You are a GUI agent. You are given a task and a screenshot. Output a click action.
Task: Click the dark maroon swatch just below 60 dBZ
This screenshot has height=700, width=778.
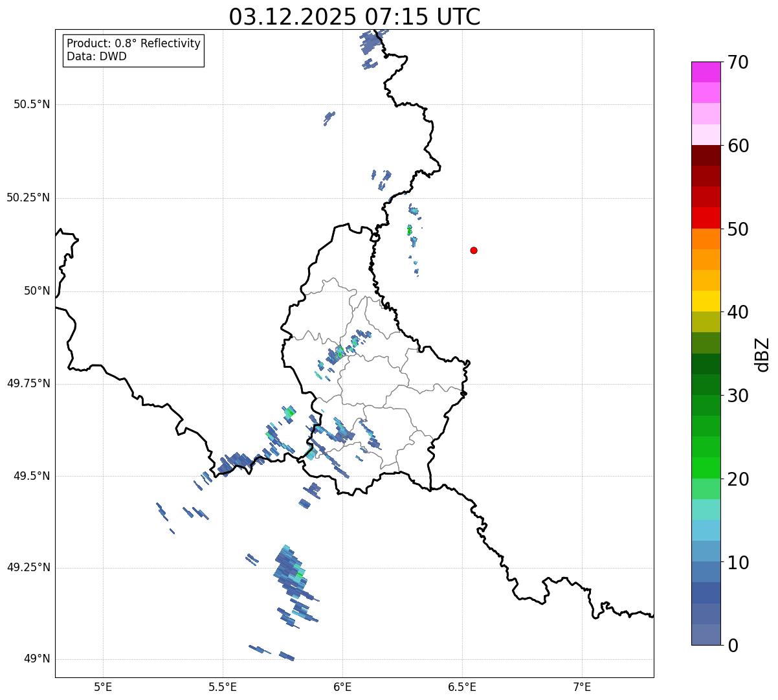(x=706, y=155)
